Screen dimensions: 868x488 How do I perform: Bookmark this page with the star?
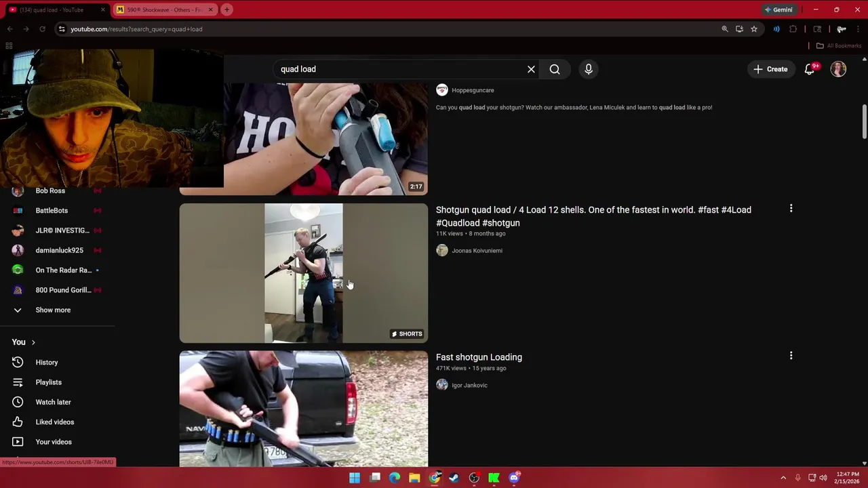point(753,29)
